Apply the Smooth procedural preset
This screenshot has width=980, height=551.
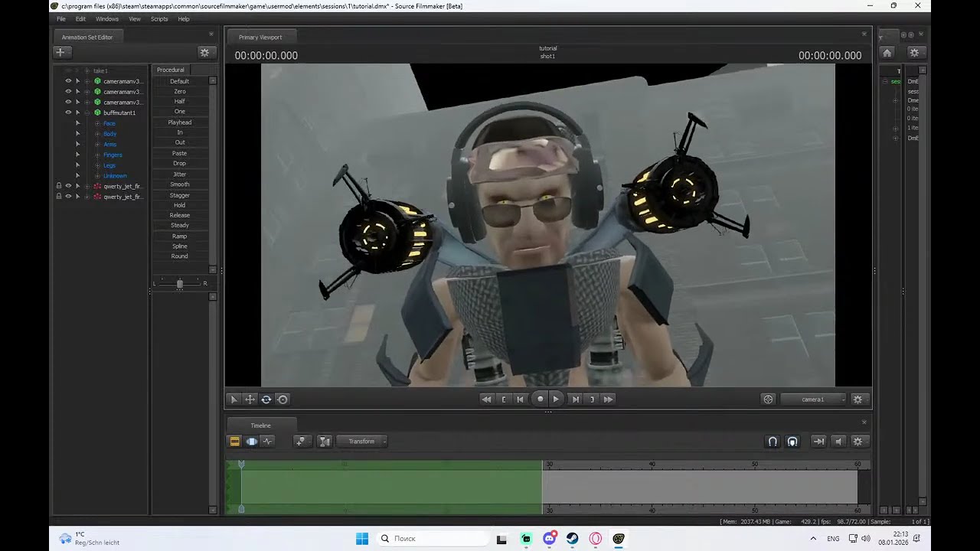click(x=180, y=184)
